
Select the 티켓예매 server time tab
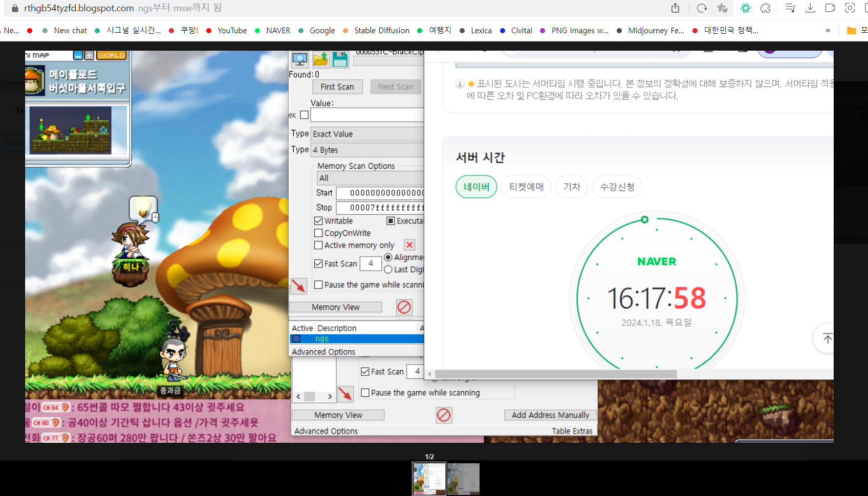point(526,187)
